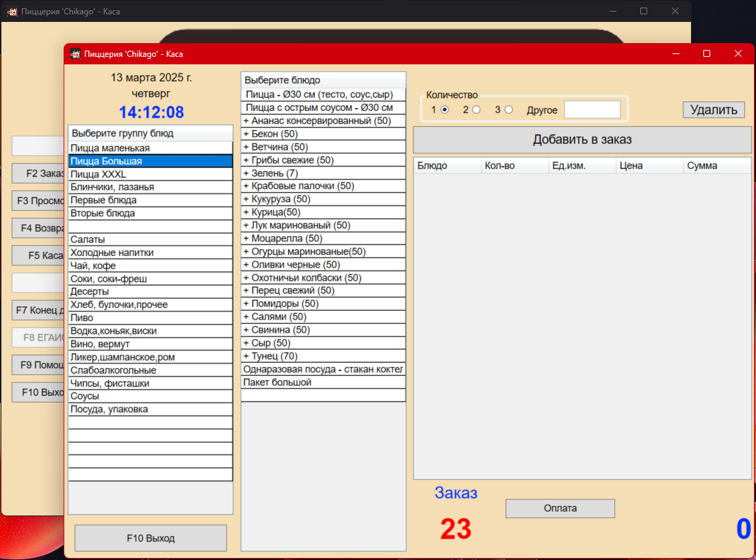This screenshot has height=560, width=756.
Task: Select Хлеб, булочки, прочее group
Action: click(151, 305)
